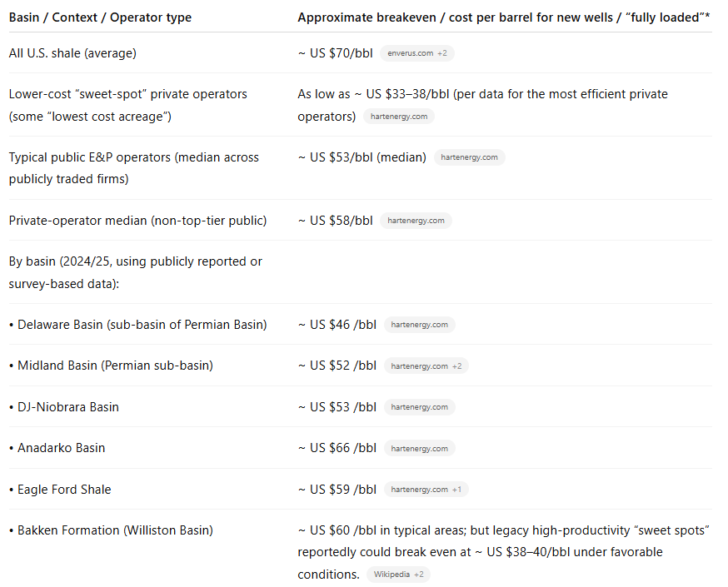Screen dimensions: 728x587
Task: Click the Delaware Basin row's hartenergy.com source
Action: [x=419, y=325]
